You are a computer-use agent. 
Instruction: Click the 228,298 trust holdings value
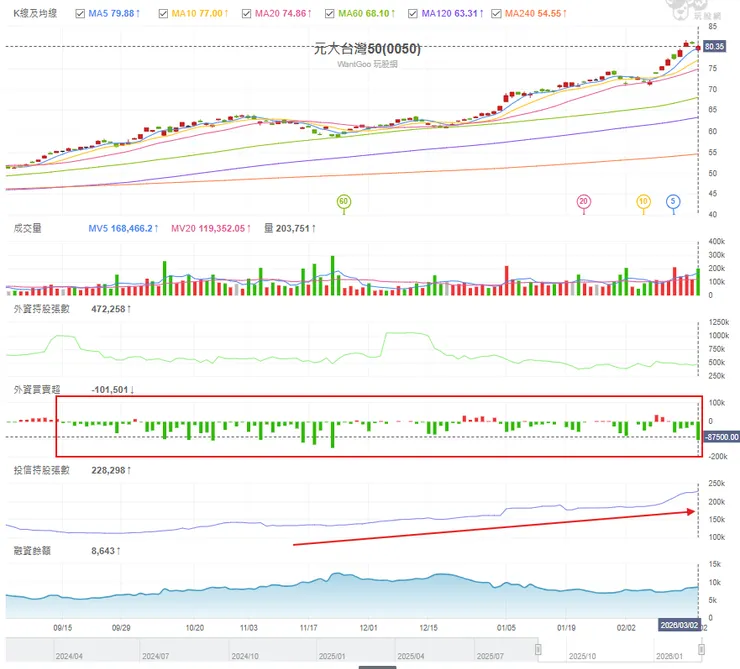pos(111,470)
